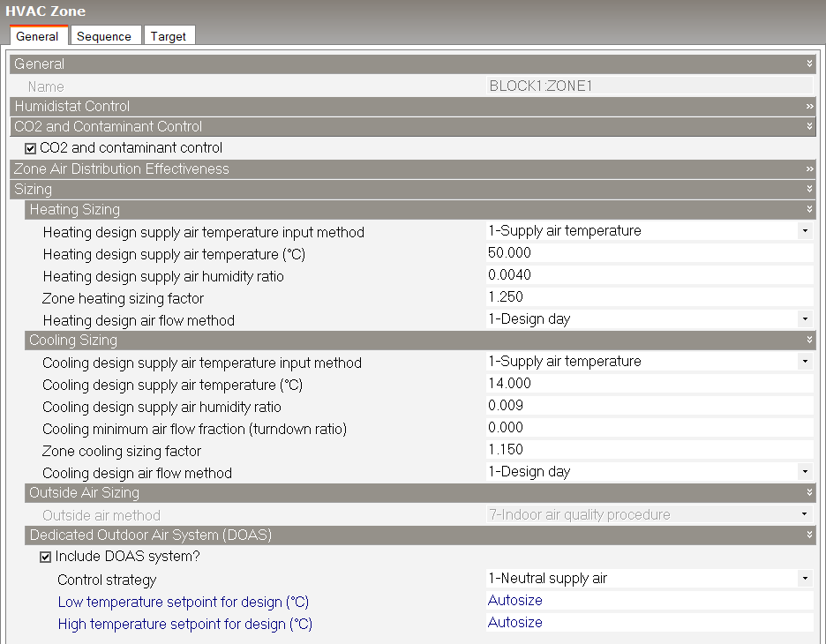
Task: Select the General tab
Action: (x=37, y=36)
